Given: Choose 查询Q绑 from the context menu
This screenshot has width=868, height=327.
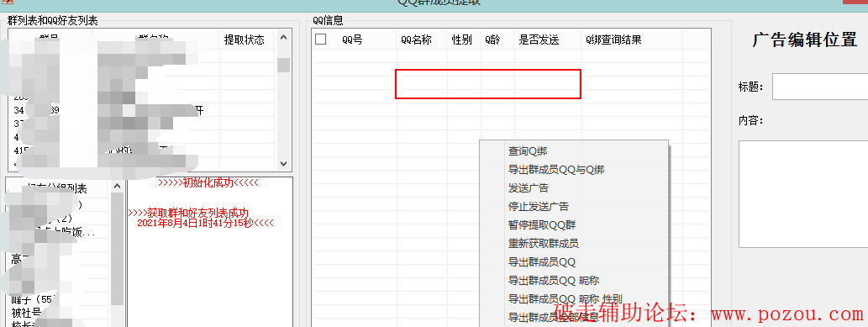Looking at the screenshot, I should coord(528,150).
